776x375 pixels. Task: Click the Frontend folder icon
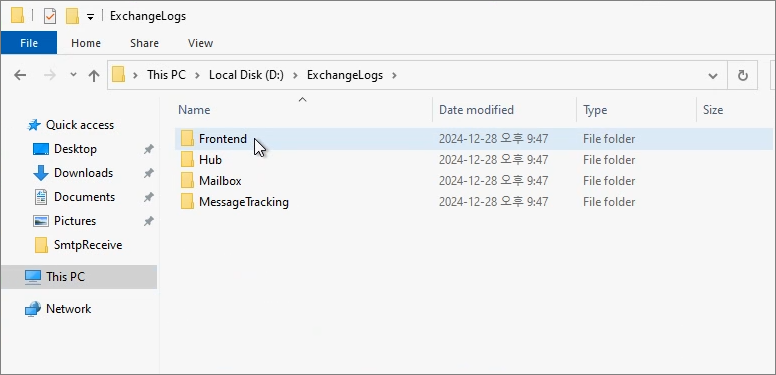point(187,139)
